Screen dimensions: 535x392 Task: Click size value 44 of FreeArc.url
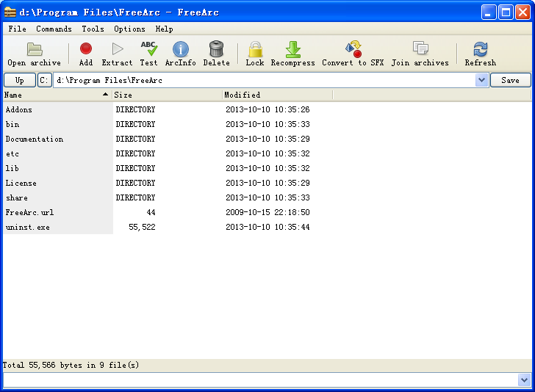click(151, 212)
